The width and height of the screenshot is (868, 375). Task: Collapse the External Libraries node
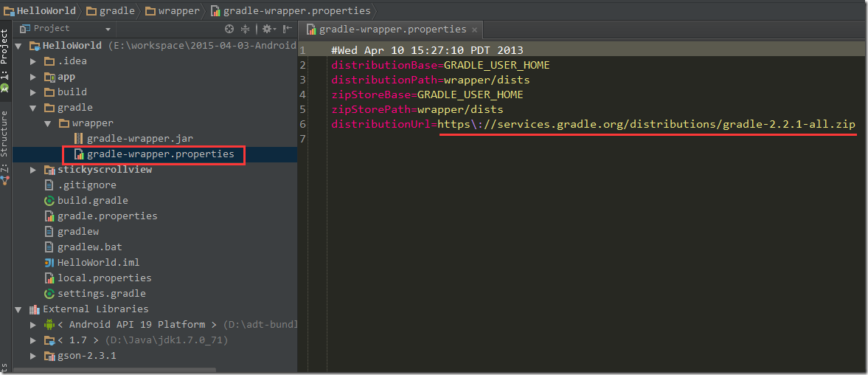[x=18, y=309]
